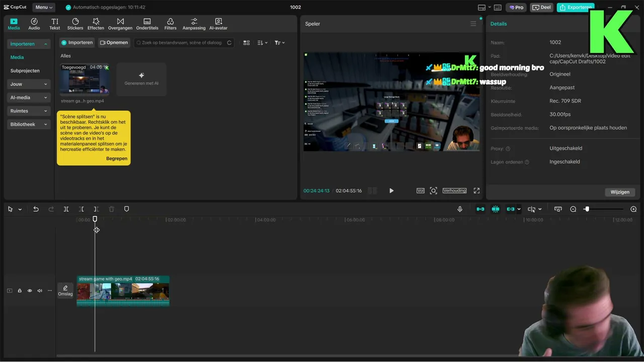Screen dimensions: 644x362
Task: Open the Audio tab
Action: pyautogui.click(x=34, y=24)
